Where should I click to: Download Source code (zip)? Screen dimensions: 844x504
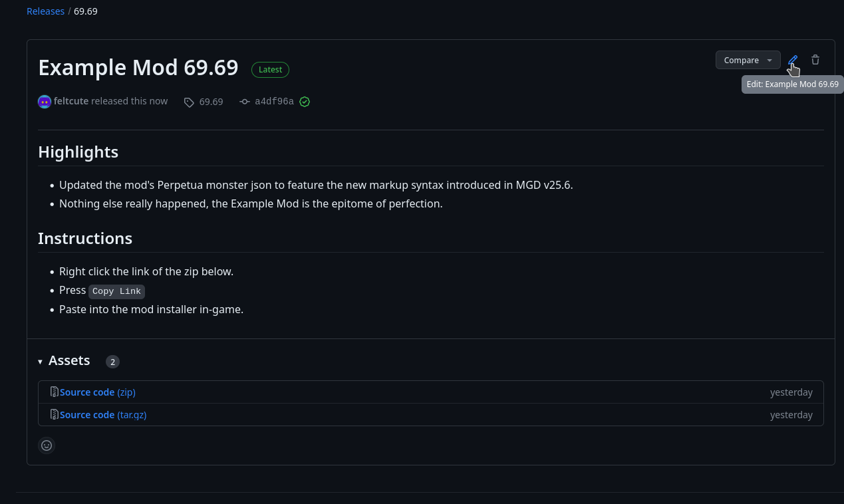pos(98,392)
